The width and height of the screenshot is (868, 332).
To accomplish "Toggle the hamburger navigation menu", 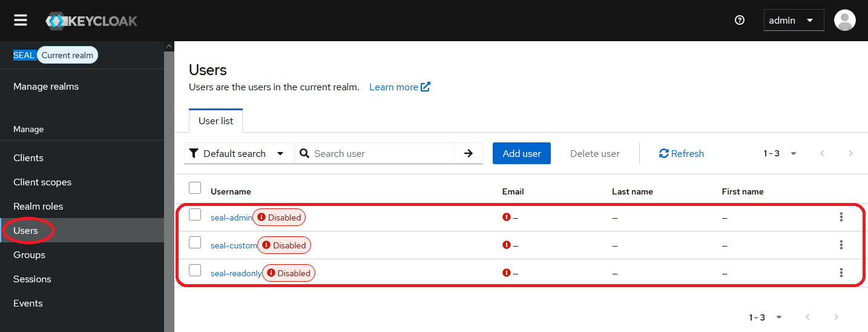I will [21, 21].
